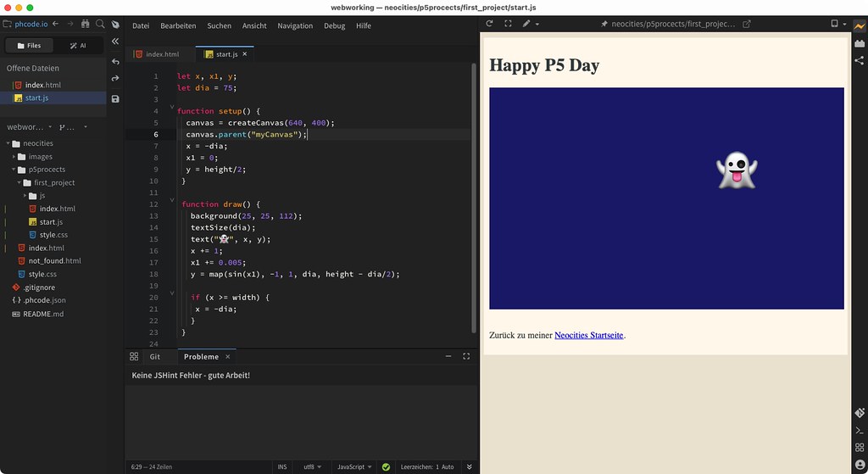
Task: Toggle Auto indentation in status bar
Action: click(448, 467)
